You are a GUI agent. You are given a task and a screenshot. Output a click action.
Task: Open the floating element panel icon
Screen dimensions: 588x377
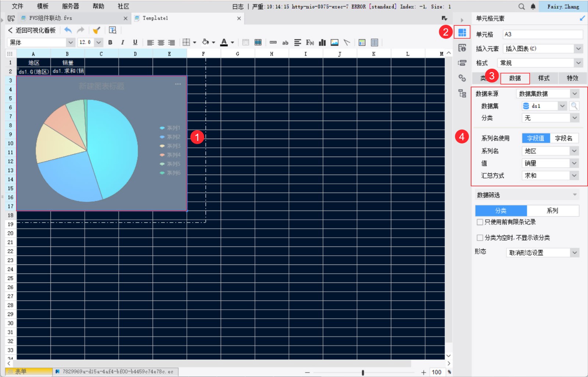[462, 63]
